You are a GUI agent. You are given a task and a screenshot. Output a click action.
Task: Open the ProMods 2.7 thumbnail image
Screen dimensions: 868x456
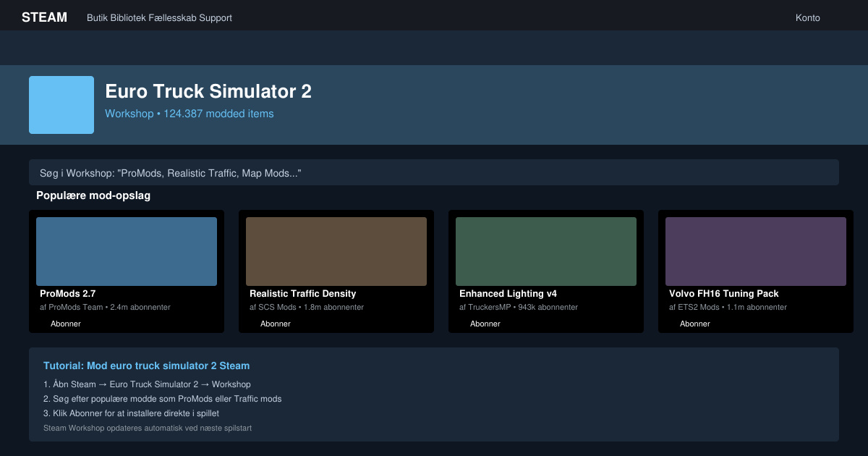point(127,251)
